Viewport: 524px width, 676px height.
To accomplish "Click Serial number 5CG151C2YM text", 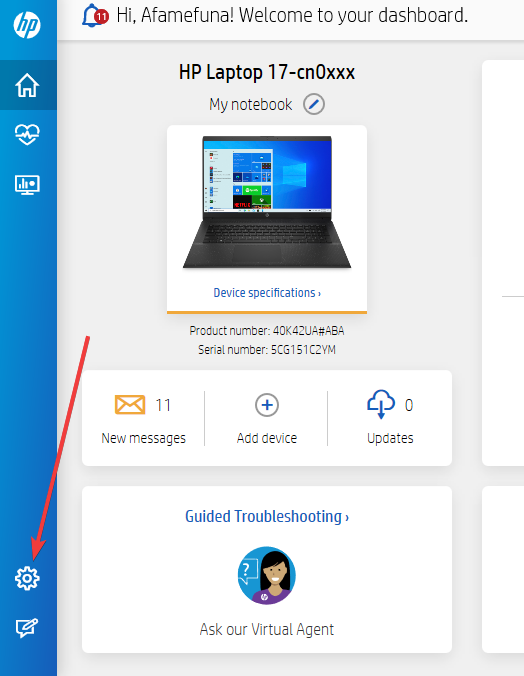I will click(x=267, y=349).
